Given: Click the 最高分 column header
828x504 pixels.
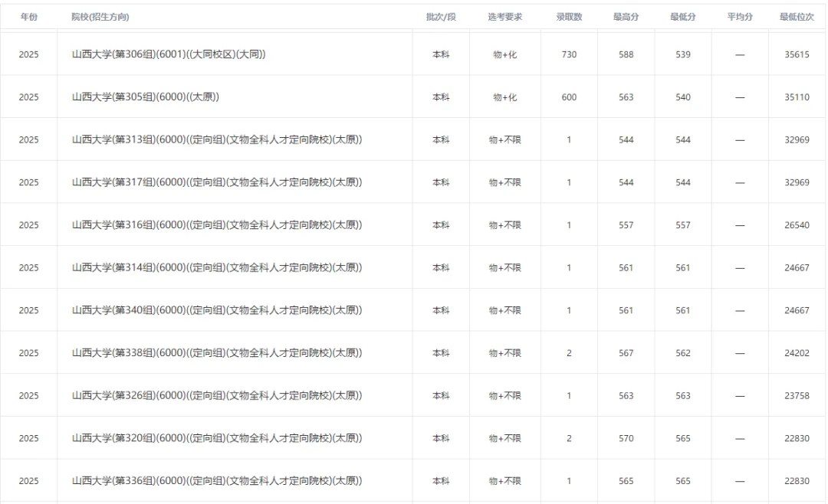Looking at the screenshot, I should pyautogui.click(x=626, y=17).
